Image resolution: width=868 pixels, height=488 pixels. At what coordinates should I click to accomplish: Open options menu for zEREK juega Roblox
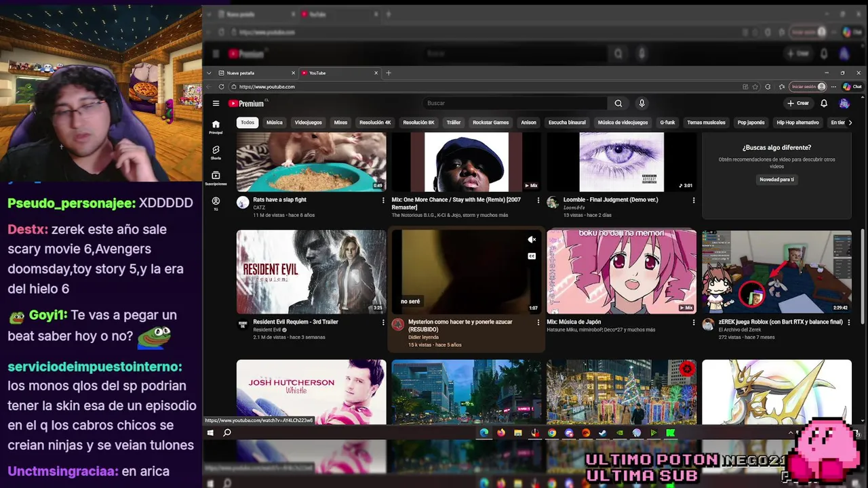[849, 323]
